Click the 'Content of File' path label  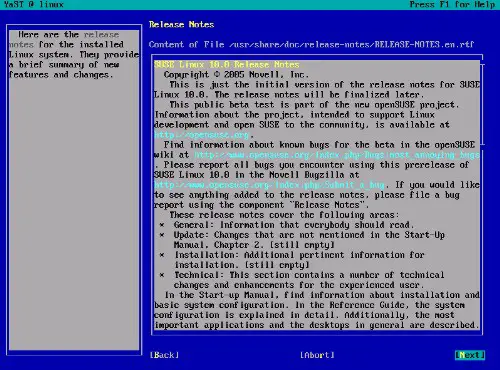[x=311, y=44]
